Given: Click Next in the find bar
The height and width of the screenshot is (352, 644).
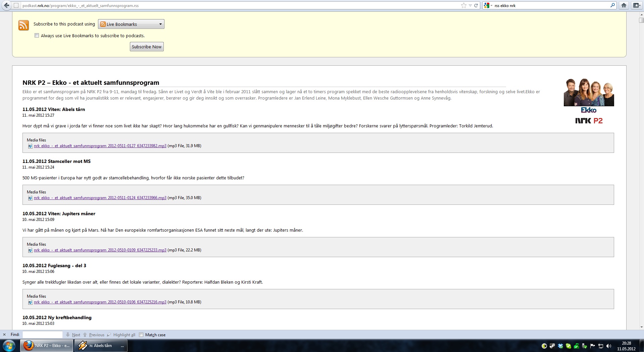Looking at the screenshot, I should coord(73,335).
